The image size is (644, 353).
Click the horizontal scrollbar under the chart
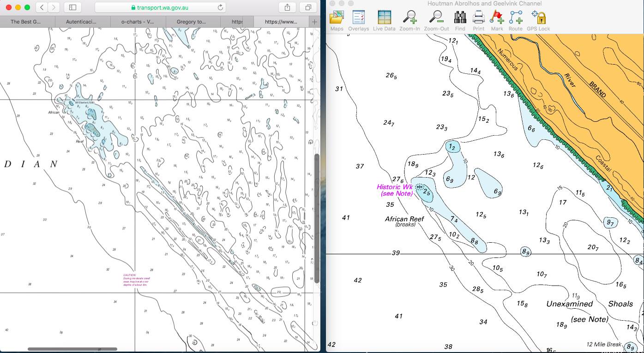[72, 349]
